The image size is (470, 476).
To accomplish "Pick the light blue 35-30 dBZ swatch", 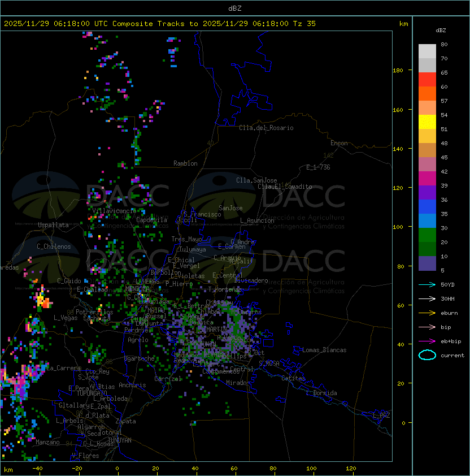I will (x=427, y=220).
